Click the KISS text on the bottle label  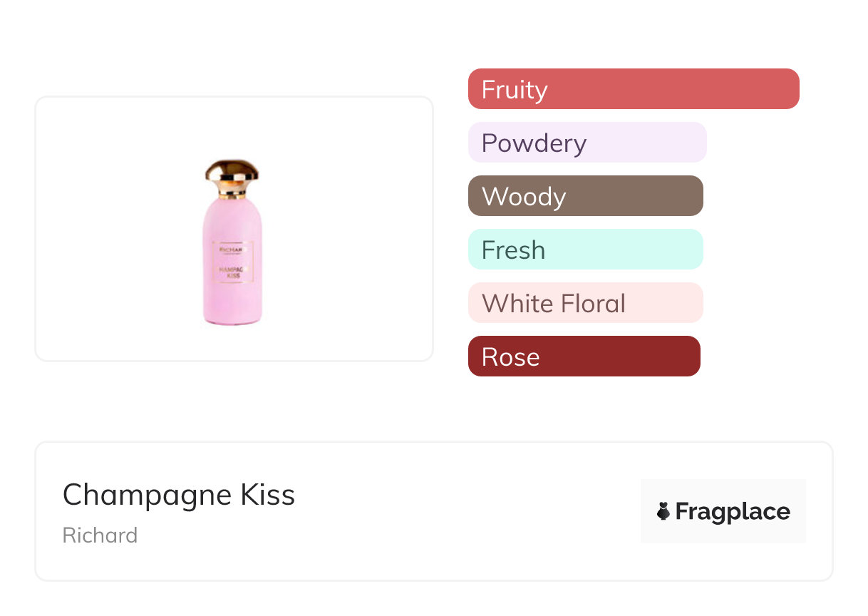point(232,275)
